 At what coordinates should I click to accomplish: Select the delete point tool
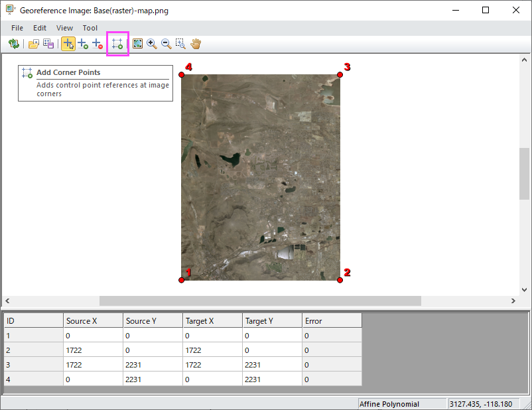tap(98, 44)
